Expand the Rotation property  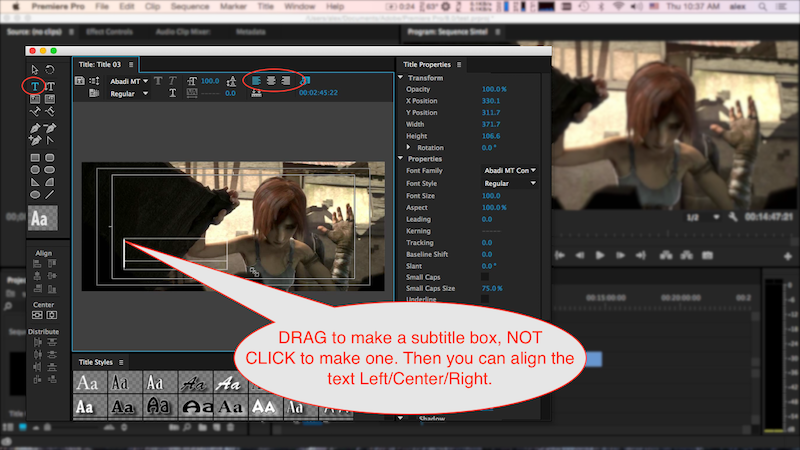point(408,147)
